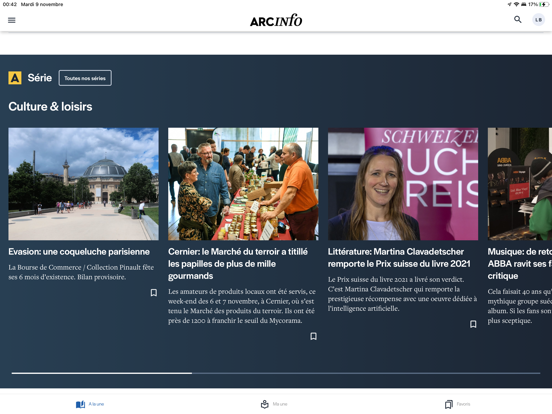Click the 'A la une' tab icon
The height and width of the screenshot is (414, 552).
81,404
